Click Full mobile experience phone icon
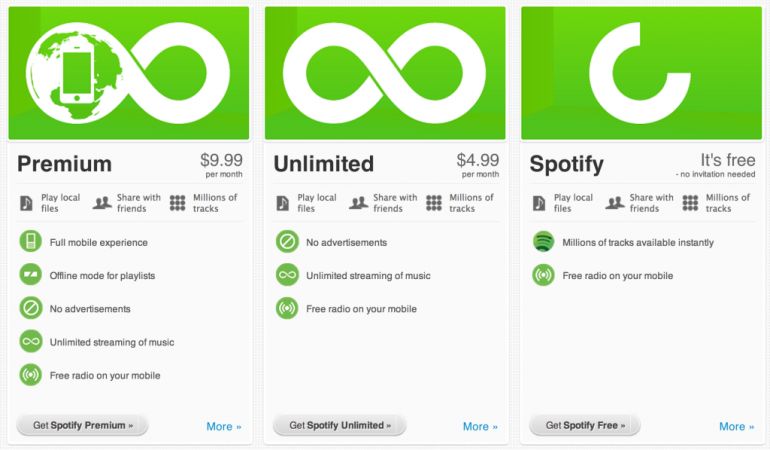Screen dimensions: 770x450 click(x=31, y=242)
